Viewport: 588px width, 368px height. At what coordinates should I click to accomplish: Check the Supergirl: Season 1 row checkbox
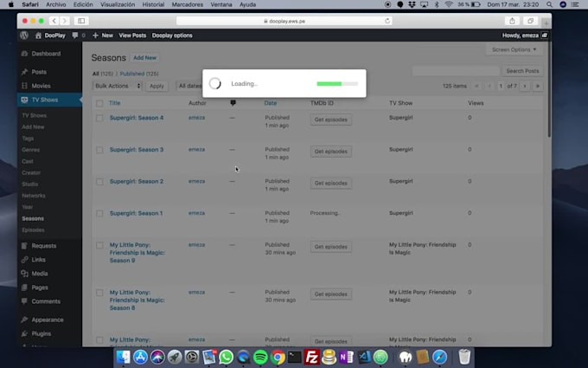(x=99, y=213)
